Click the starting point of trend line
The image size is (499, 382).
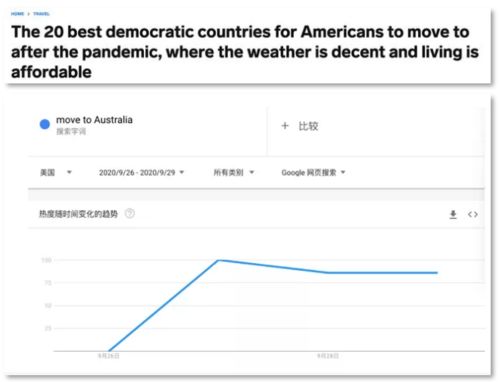click(109, 351)
